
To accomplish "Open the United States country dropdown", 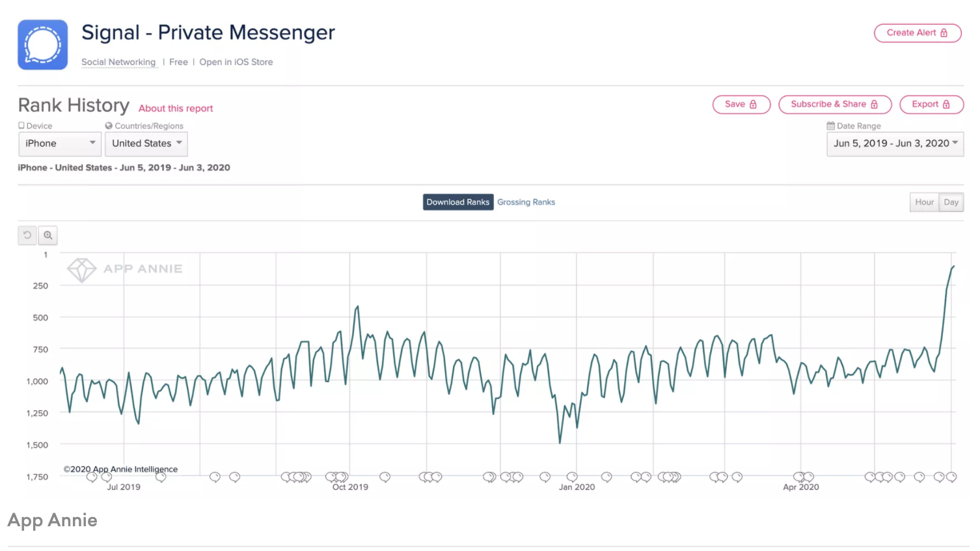I will (146, 143).
